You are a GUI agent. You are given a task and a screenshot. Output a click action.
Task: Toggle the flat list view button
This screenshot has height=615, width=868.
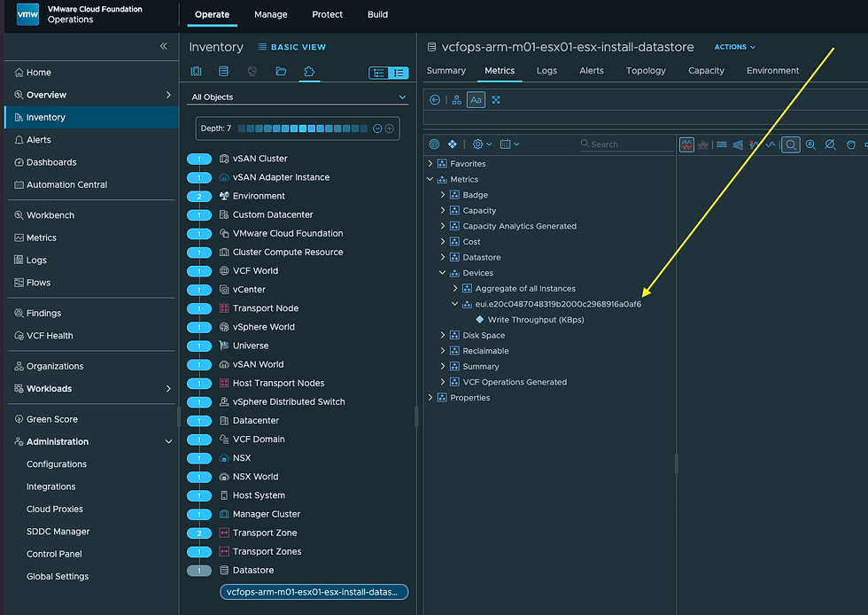(399, 73)
